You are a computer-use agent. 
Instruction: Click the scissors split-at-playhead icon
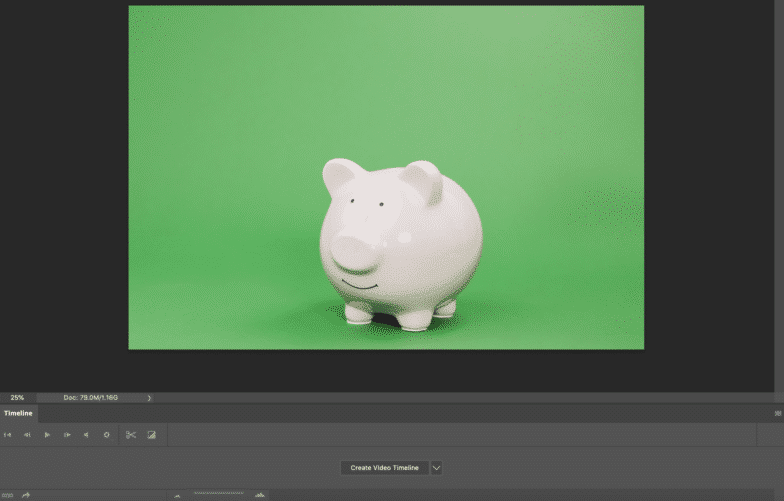[x=130, y=435]
